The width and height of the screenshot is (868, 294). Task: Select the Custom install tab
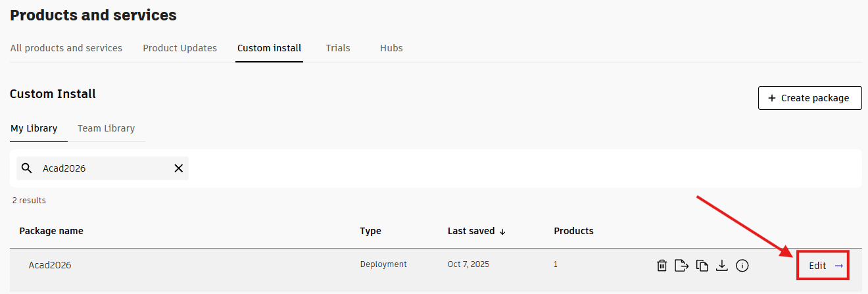tap(269, 48)
